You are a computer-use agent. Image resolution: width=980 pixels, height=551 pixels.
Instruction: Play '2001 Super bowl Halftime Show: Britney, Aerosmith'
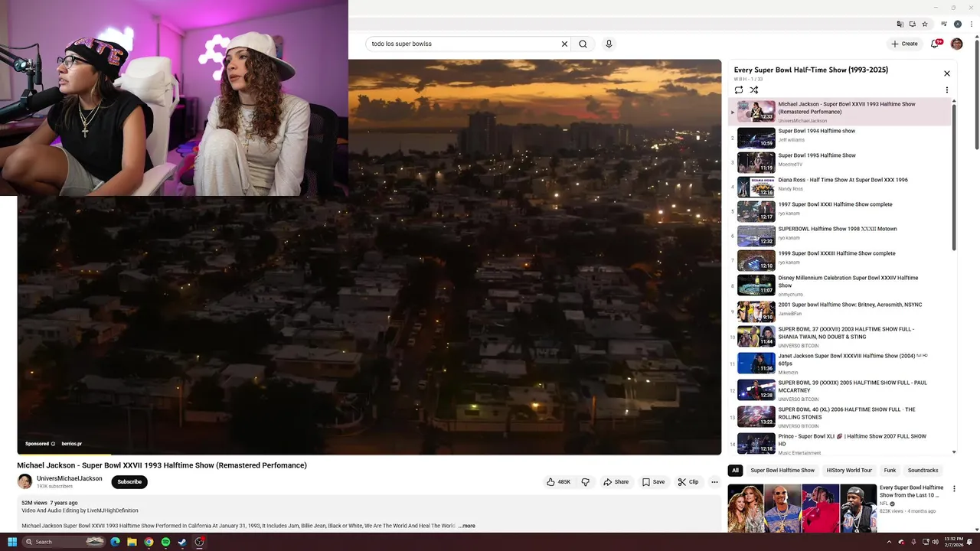pos(840,311)
